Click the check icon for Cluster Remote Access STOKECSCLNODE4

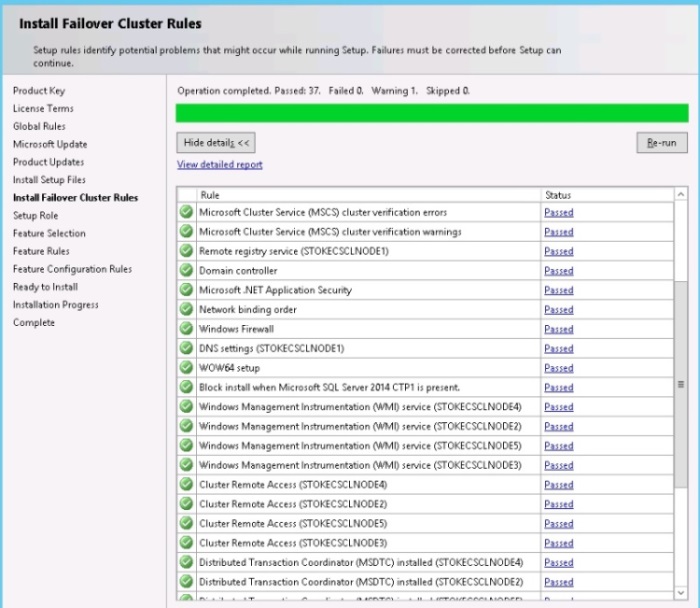click(186, 485)
